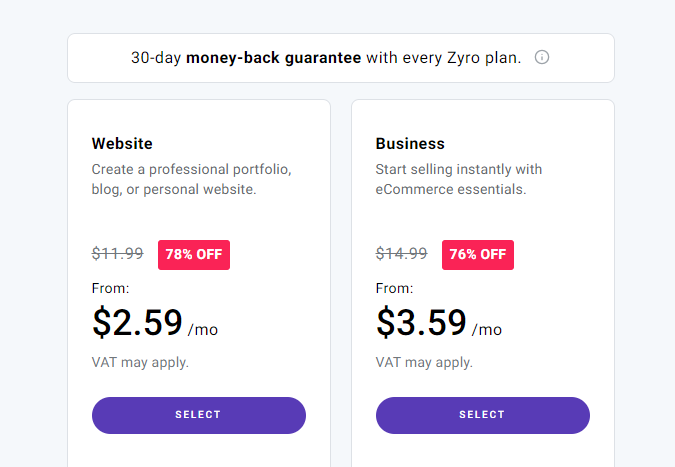The image size is (675, 467).
Task: Click the 30-day money-back guarantee banner text
Action: (326, 58)
